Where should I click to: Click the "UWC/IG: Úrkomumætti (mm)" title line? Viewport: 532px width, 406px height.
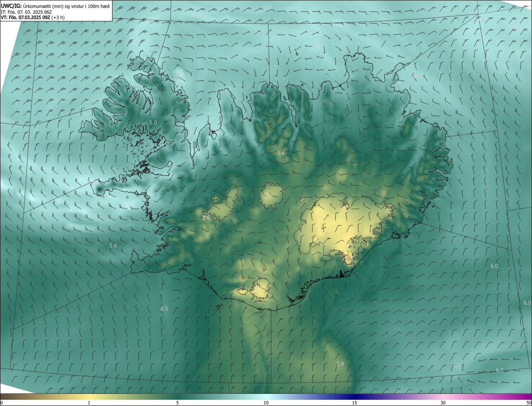point(55,6)
